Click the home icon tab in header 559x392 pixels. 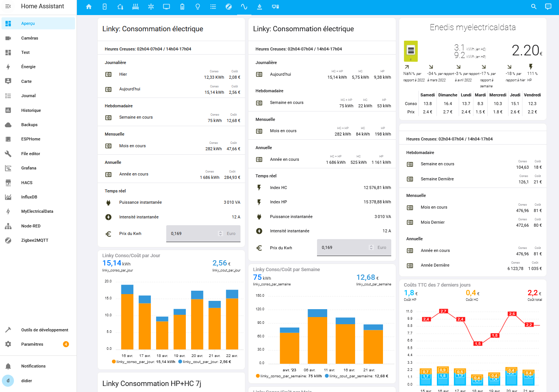[x=89, y=7]
